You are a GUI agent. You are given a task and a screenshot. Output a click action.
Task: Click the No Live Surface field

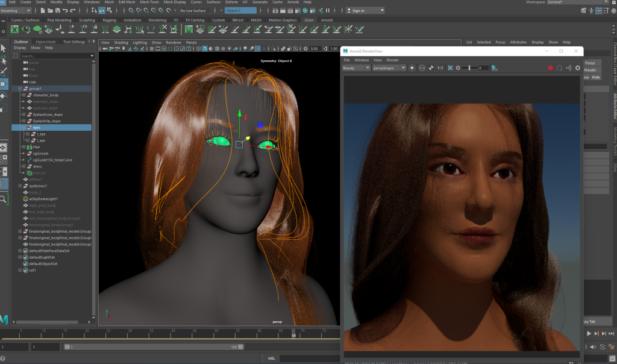(193, 11)
